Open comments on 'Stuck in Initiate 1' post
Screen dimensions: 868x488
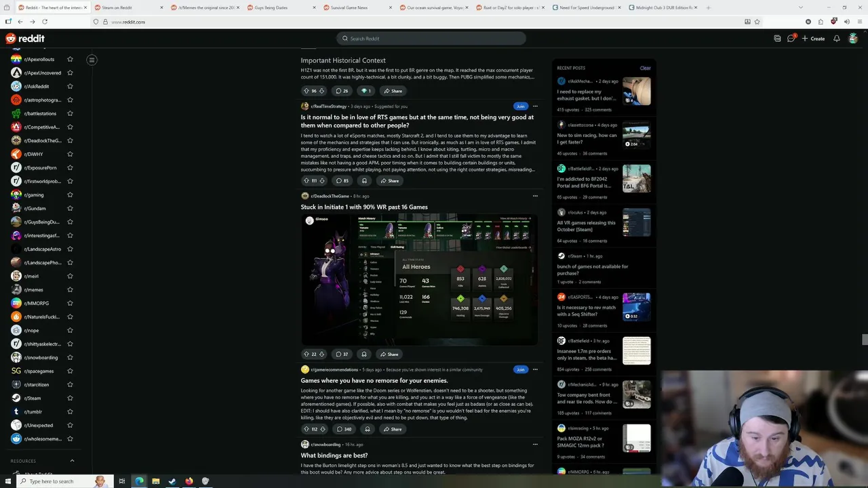click(342, 354)
